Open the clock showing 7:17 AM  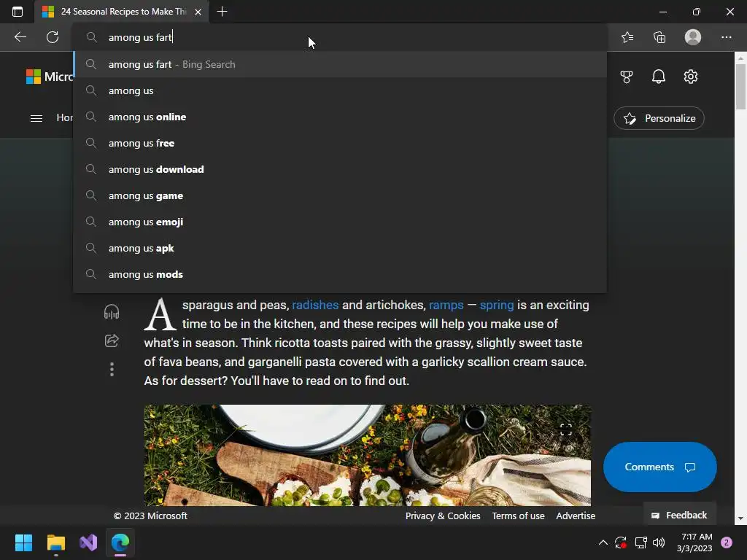click(694, 542)
